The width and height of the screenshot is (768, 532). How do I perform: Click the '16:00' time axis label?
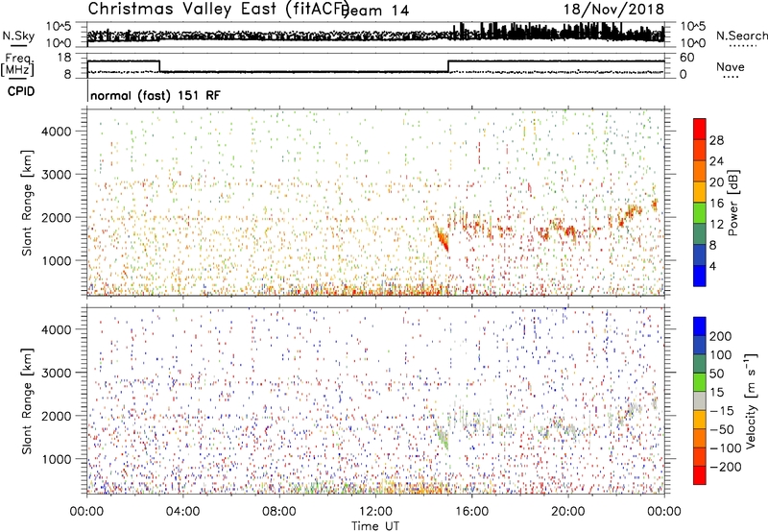coord(471,512)
